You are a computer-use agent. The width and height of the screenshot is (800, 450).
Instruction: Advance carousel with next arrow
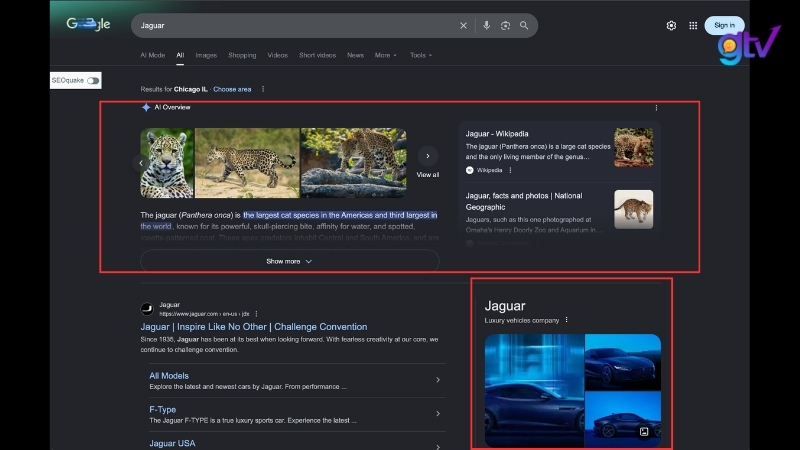pyautogui.click(x=428, y=156)
